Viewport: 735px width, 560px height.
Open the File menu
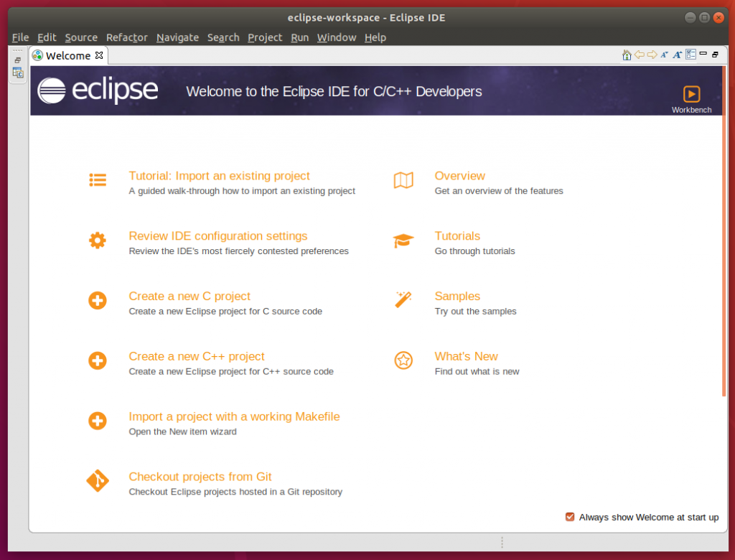pos(20,37)
